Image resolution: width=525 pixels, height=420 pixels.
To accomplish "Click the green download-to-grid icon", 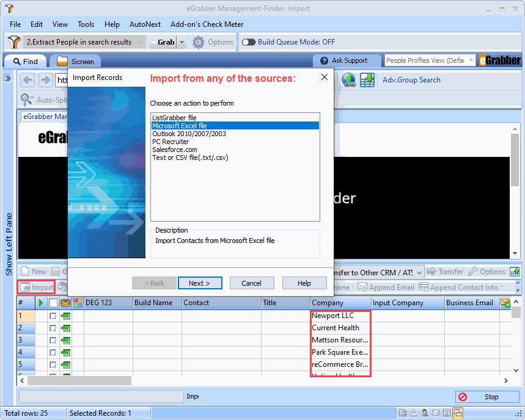I will point(367,80).
